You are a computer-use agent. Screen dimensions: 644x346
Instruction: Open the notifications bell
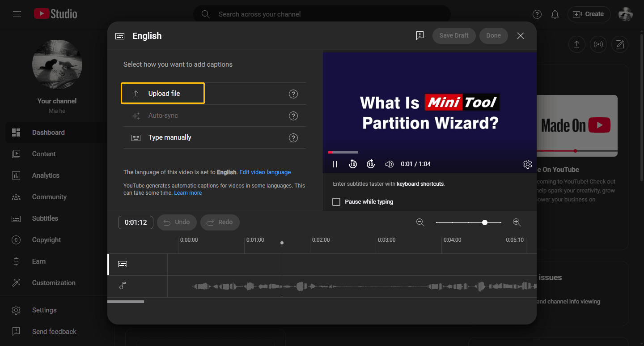(555, 14)
